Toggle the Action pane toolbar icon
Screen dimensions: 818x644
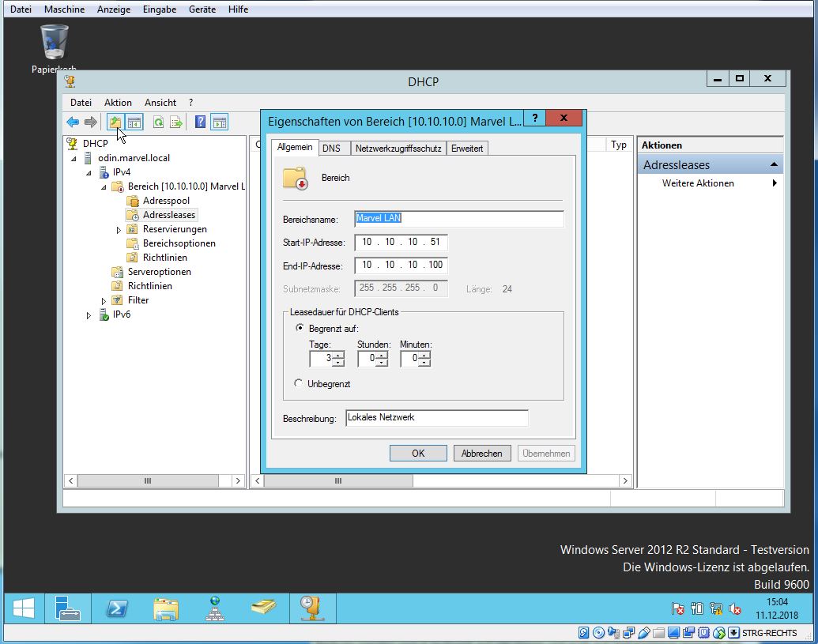pyautogui.click(x=220, y=122)
